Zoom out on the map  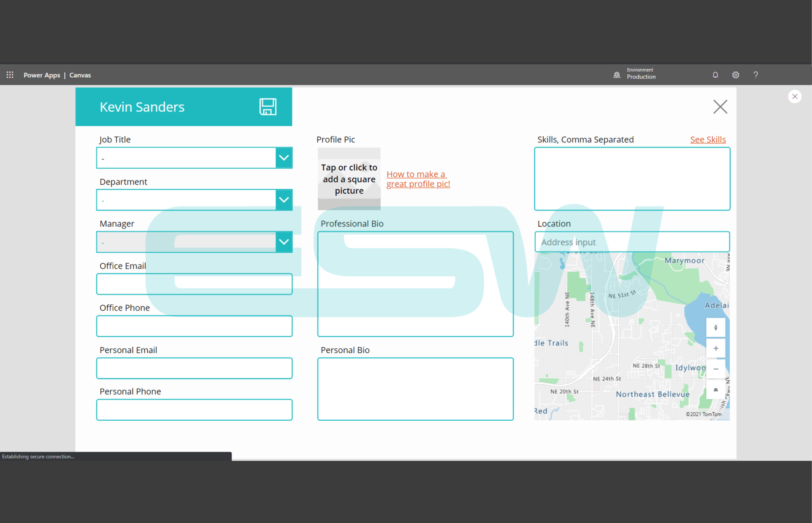[716, 369]
